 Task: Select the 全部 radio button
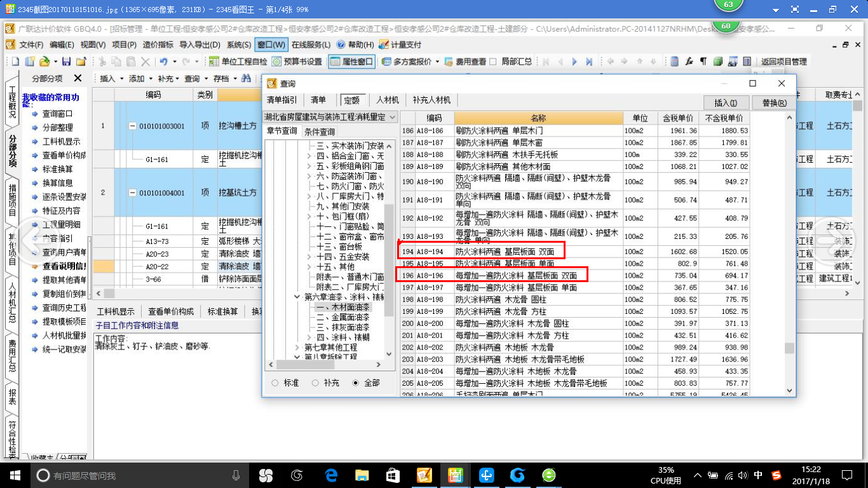[x=355, y=383]
